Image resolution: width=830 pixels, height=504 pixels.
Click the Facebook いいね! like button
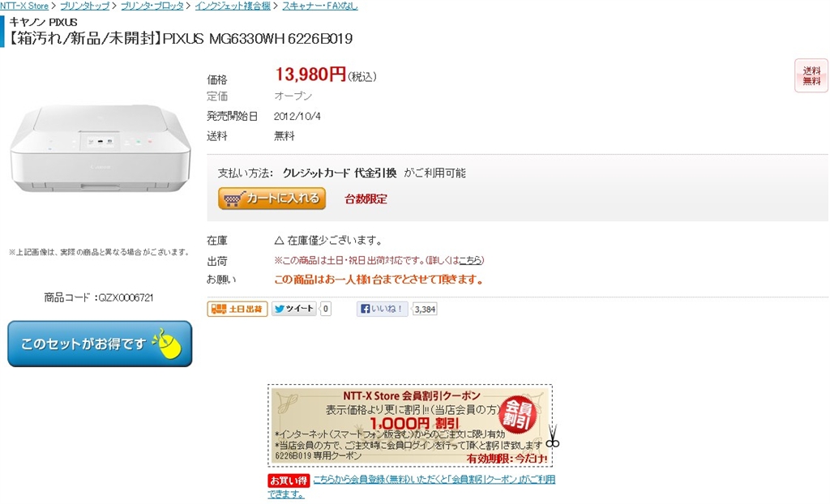[383, 309]
